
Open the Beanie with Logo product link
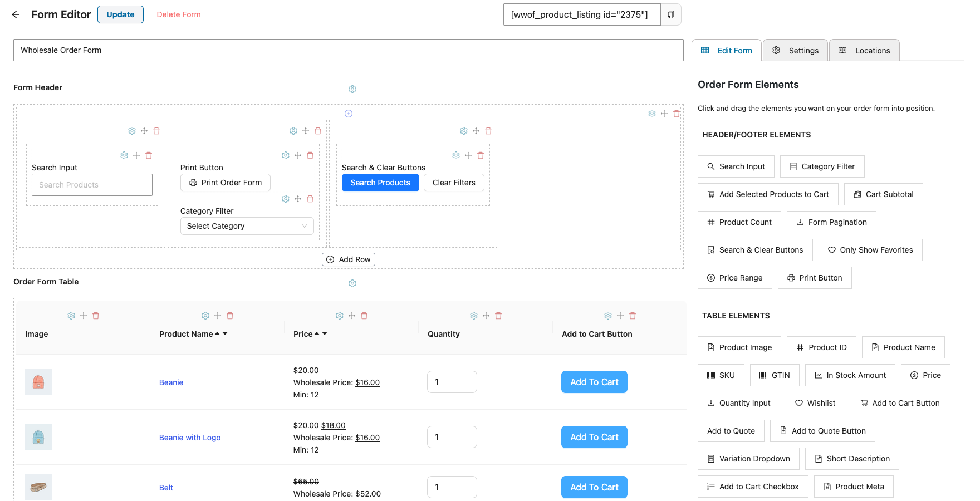coord(190,438)
